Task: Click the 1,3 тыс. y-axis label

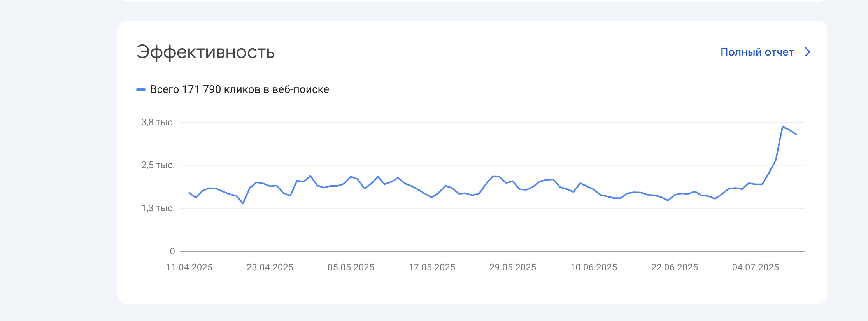Action: point(158,209)
